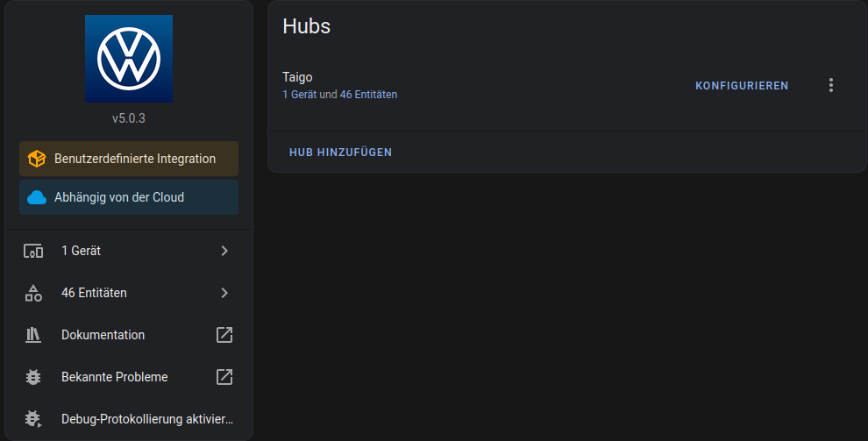The image size is (868, 441).
Task: Select the Abhängig von der Cloud label
Action: 119,197
